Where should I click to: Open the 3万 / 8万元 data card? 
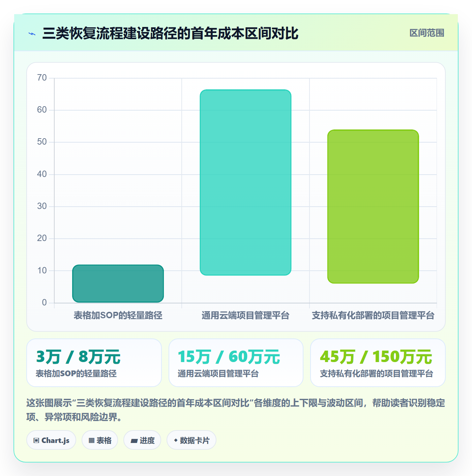[x=94, y=363]
